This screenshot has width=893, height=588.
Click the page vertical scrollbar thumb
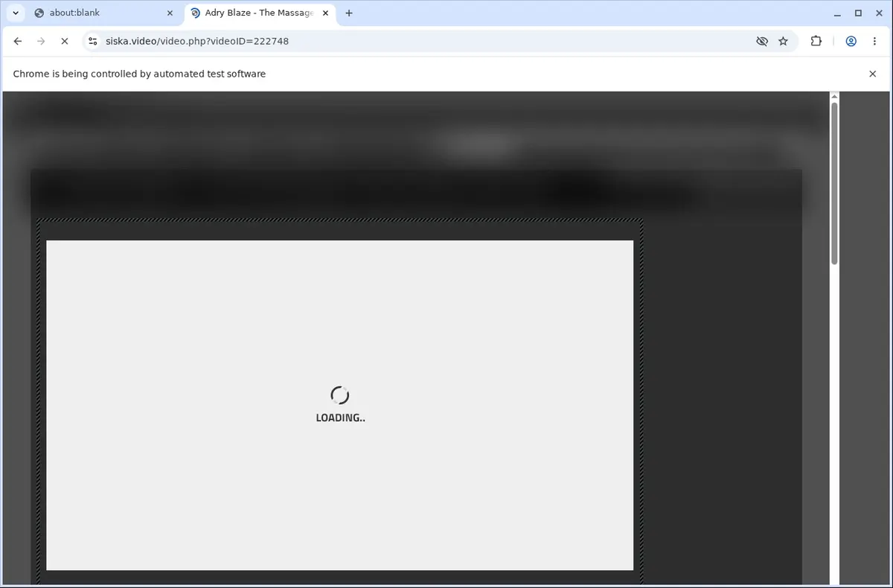[834, 182]
